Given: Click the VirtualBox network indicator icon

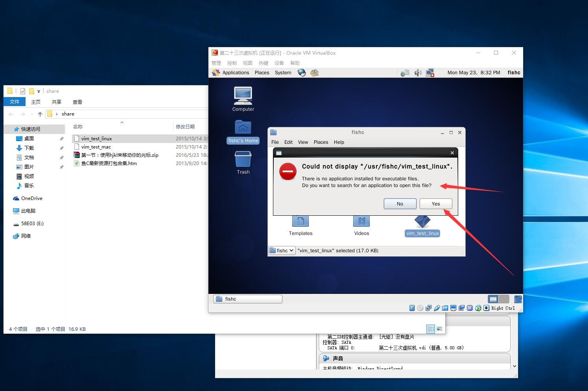Looking at the screenshot, I should 428,308.
